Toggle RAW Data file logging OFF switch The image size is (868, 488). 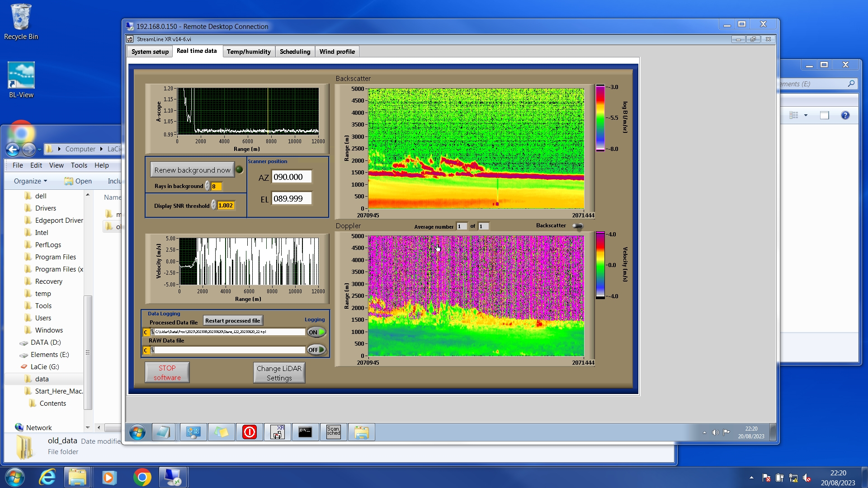[316, 350]
